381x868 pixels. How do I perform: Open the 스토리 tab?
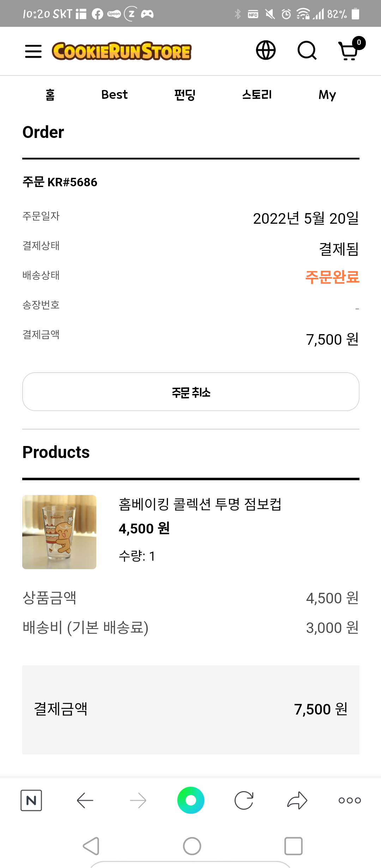coord(257,95)
